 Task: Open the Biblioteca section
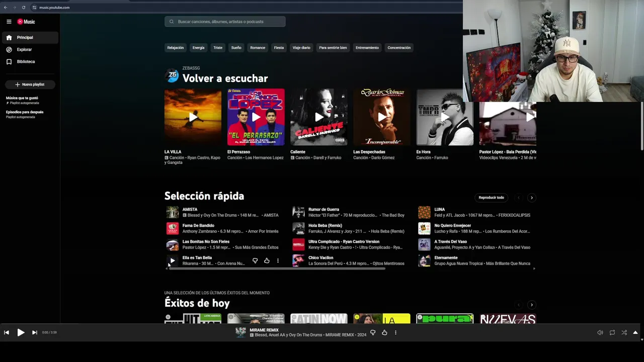tap(30, 61)
